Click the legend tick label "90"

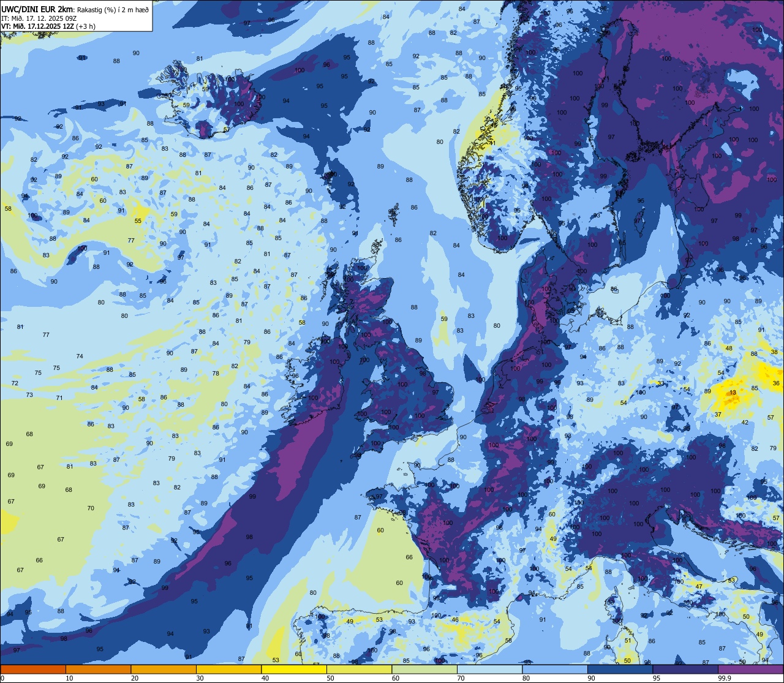tap(592, 678)
